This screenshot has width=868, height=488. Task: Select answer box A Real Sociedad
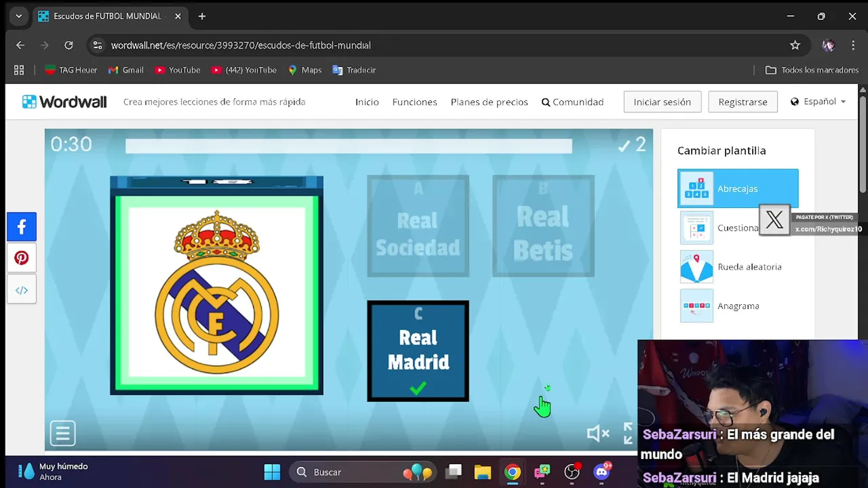tap(418, 226)
